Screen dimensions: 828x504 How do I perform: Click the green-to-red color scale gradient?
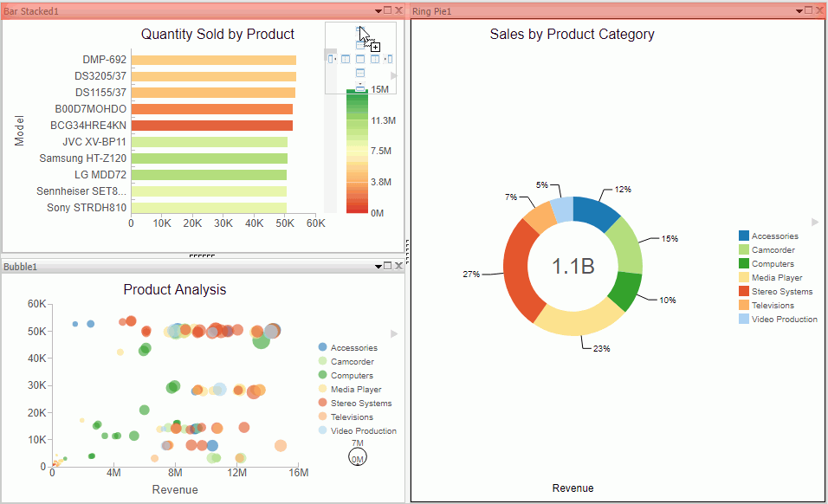(x=357, y=153)
